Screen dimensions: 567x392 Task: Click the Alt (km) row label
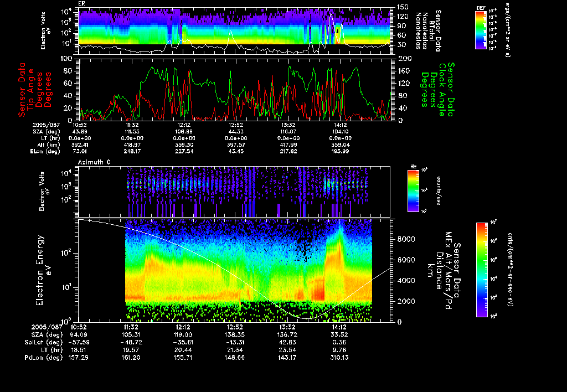[49, 145]
